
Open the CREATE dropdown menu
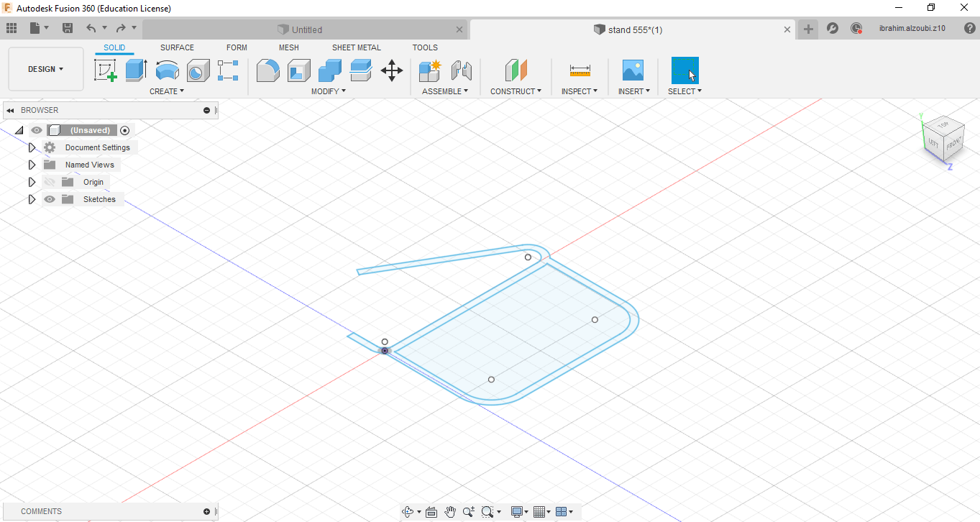[167, 91]
